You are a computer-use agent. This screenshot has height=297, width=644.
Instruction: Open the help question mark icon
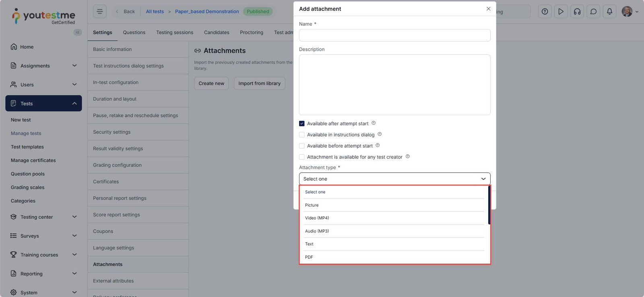click(x=545, y=12)
